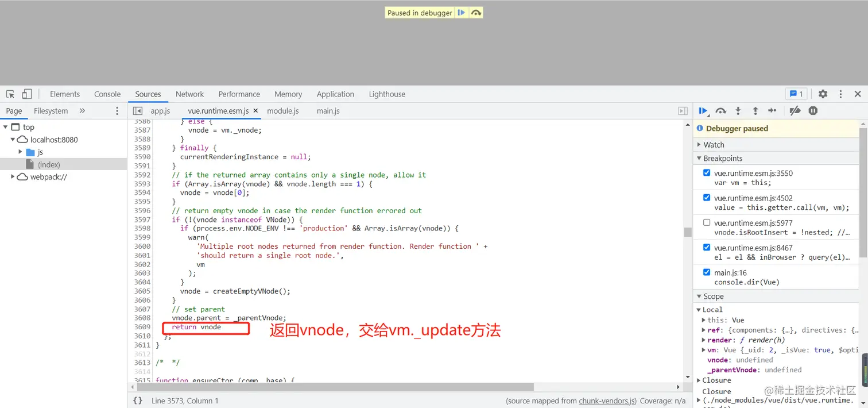Open the Memory panel
The image size is (868, 408).
pos(288,94)
